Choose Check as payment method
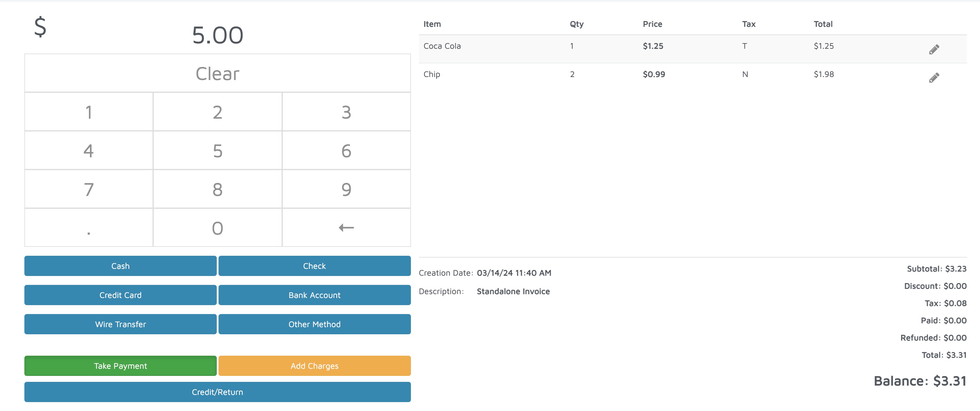This screenshot has height=411, width=980. 314,266
